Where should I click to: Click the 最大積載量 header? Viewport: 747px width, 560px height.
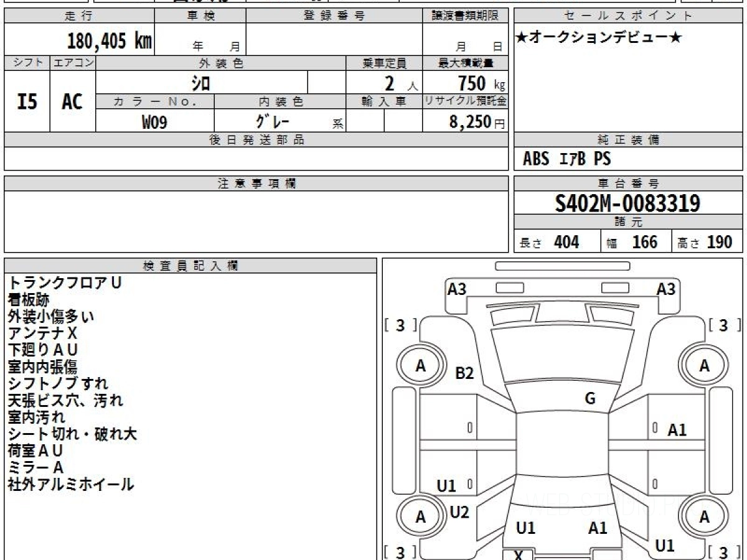(x=465, y=63)
